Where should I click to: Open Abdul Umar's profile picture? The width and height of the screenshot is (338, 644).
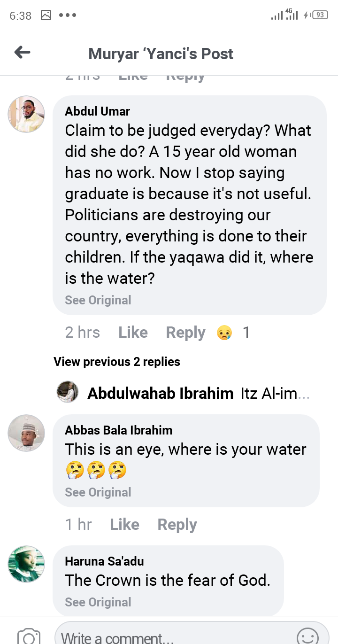click(26, 114)
